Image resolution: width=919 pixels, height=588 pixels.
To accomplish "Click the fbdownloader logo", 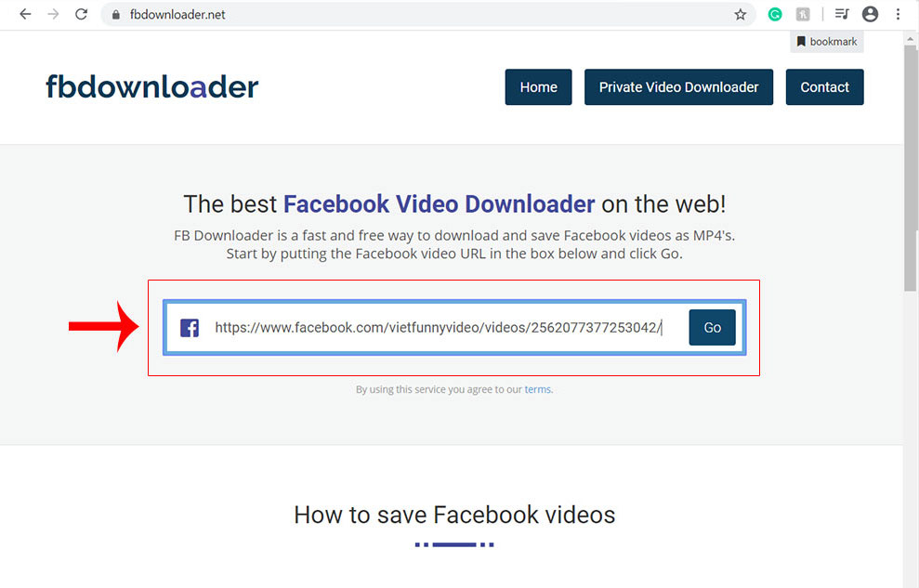I will click(x=151, y=86).
